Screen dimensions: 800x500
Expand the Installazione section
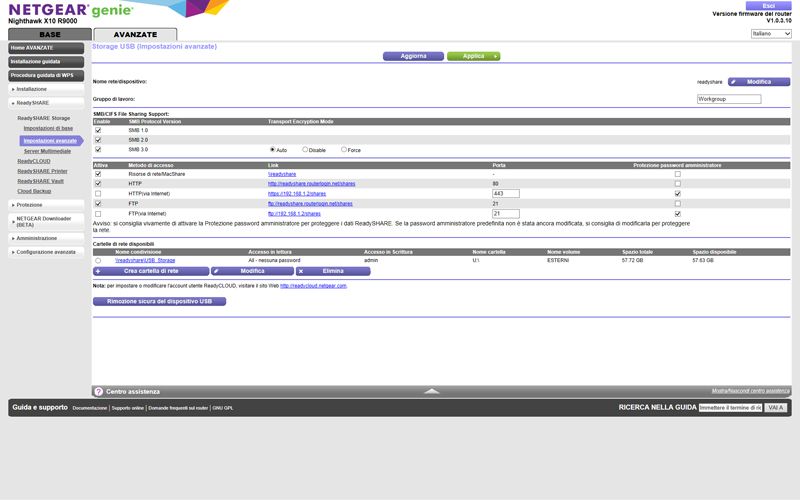pos(46,89)
